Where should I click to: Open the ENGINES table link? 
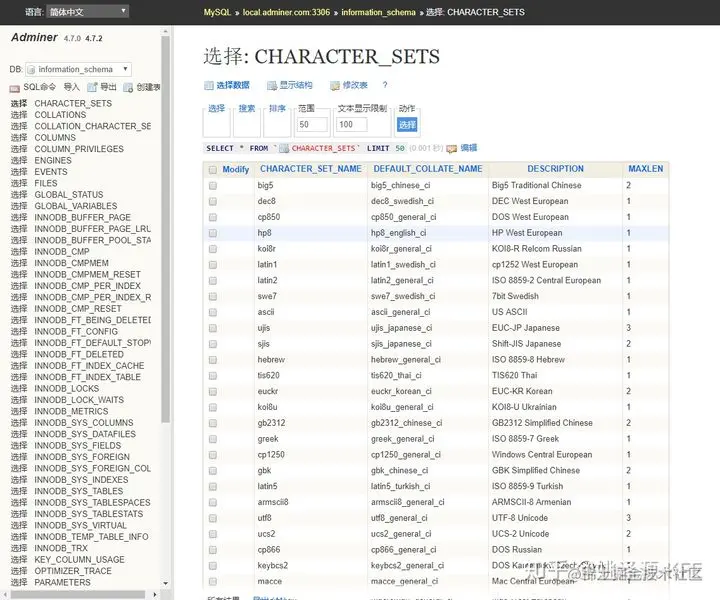[53, 160]
